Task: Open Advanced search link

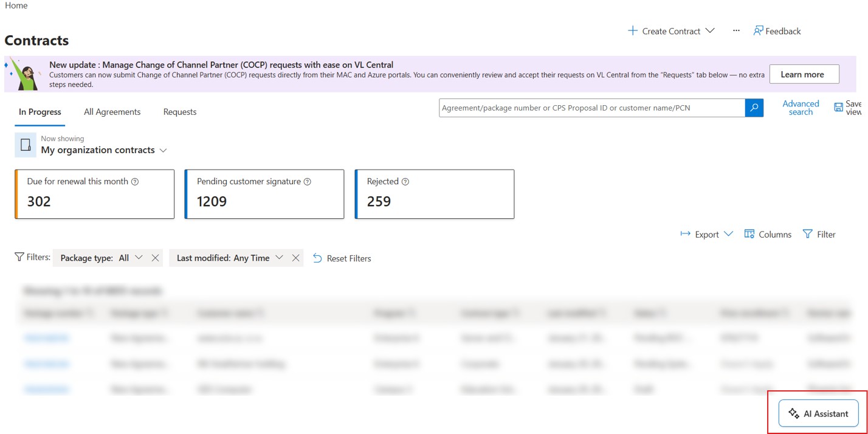Action: click(801, 108)
